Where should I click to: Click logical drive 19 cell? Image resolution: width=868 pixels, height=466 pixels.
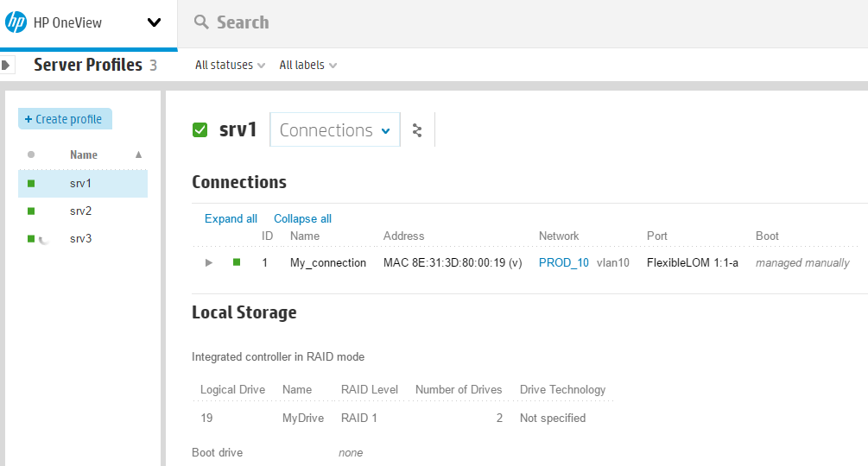[x=206, y=418]
